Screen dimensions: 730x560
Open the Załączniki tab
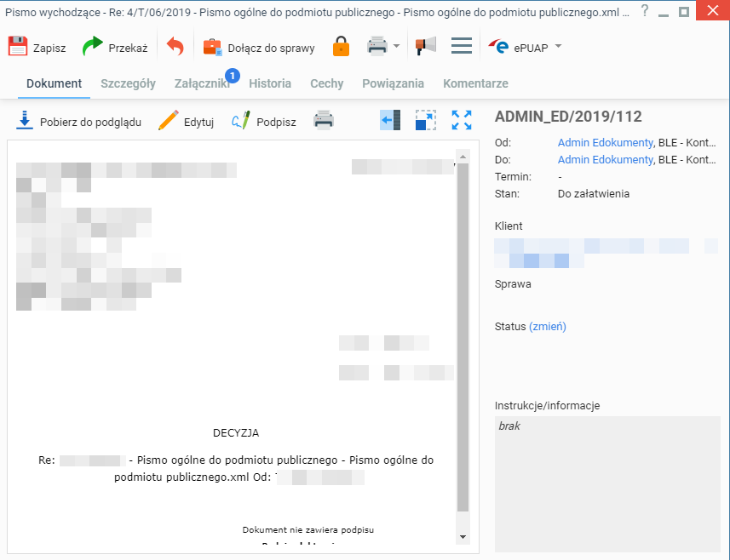click(x=202, y=83)
